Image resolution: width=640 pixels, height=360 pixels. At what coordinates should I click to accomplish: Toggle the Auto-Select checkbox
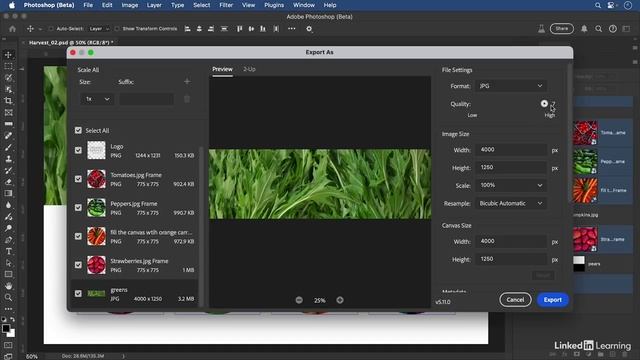pos(51,29)
